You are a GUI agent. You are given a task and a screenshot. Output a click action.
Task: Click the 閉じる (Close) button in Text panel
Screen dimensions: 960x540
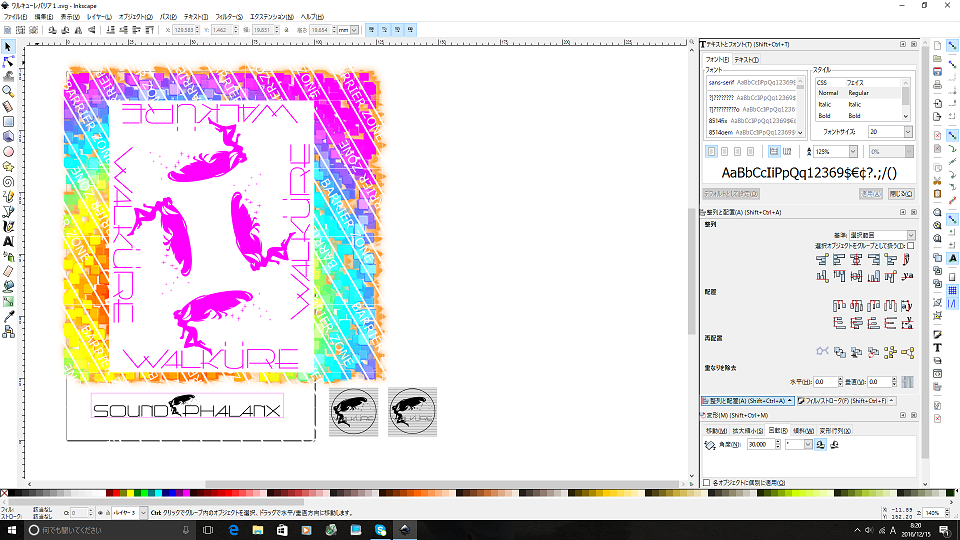(x=900, y=193)
